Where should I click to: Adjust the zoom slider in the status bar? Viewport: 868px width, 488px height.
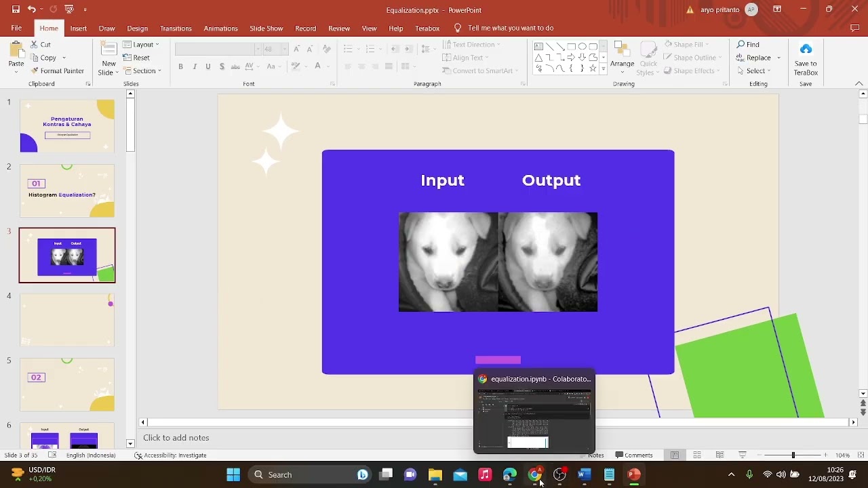[793, 455]
